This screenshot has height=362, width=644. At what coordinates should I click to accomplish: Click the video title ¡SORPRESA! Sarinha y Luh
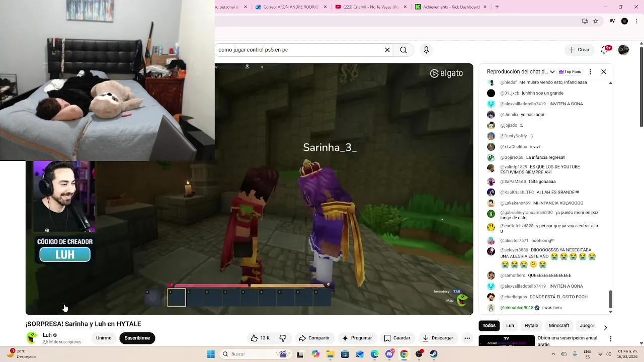click(83, 324)
